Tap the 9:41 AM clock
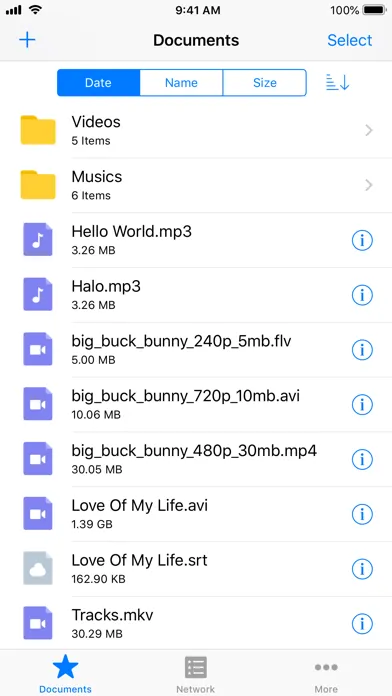This screenshot has height=696, width=392. pyautogui.click(x=198, y=10)
